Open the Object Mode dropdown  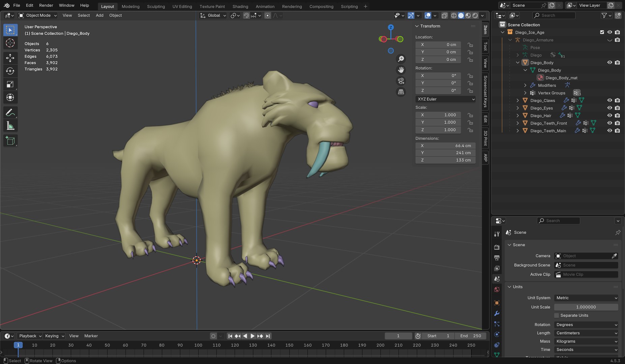(38, 16)
